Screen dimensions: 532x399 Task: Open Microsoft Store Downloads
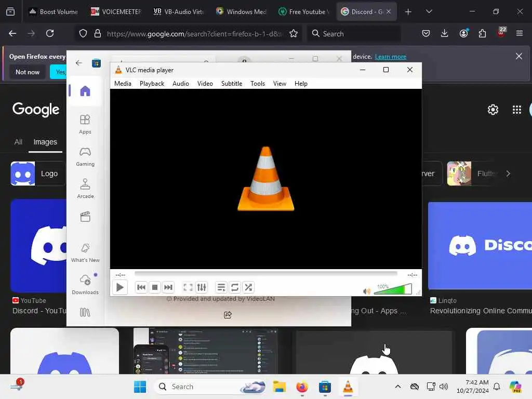(x=85, y=285)
